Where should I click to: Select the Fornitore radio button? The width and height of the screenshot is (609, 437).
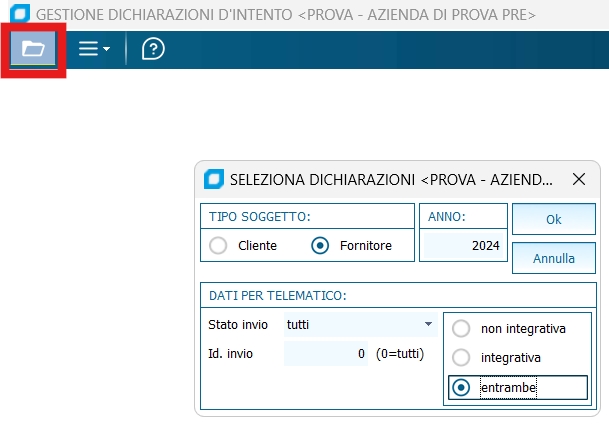(x=320, y=245)
